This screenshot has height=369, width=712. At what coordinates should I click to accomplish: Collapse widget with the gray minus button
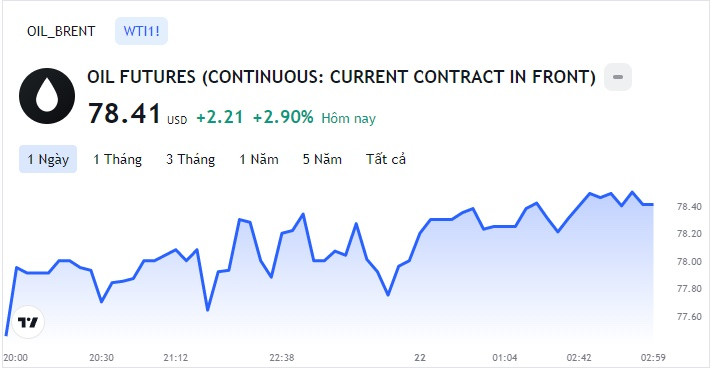tap(618, 77)
